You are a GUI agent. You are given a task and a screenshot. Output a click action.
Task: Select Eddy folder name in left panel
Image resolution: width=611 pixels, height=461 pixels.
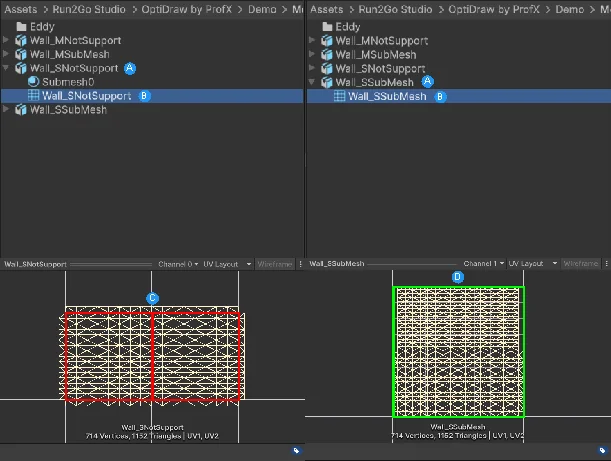42,27
